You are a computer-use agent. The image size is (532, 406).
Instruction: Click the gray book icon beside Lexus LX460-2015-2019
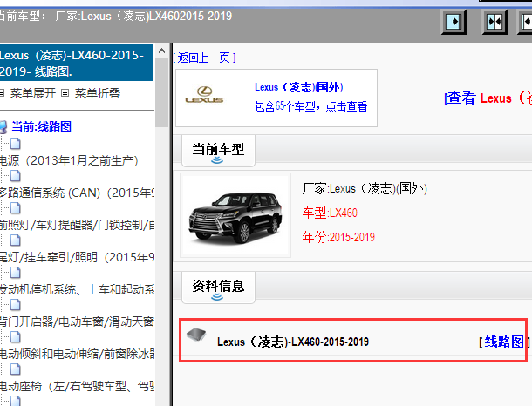[x=196, y=335]
